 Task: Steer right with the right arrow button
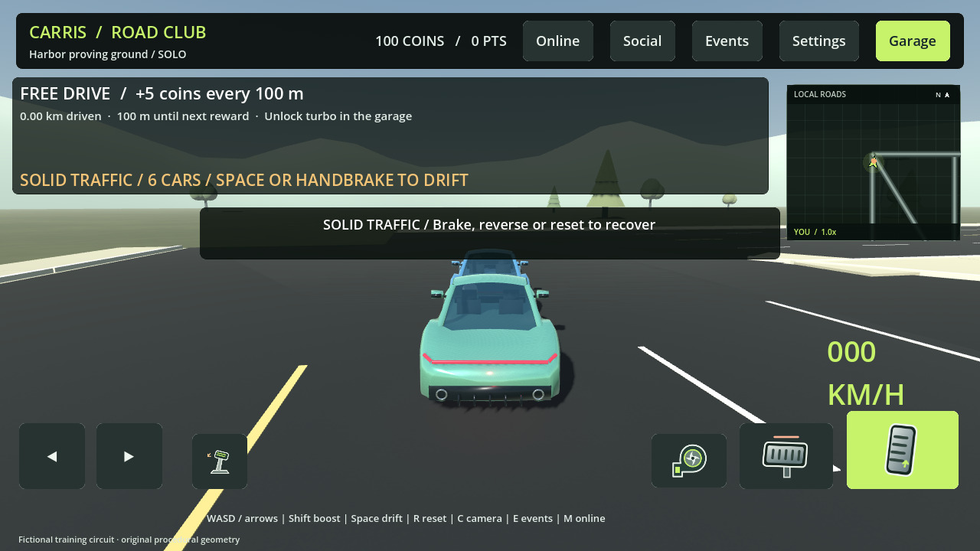(129, 456)
